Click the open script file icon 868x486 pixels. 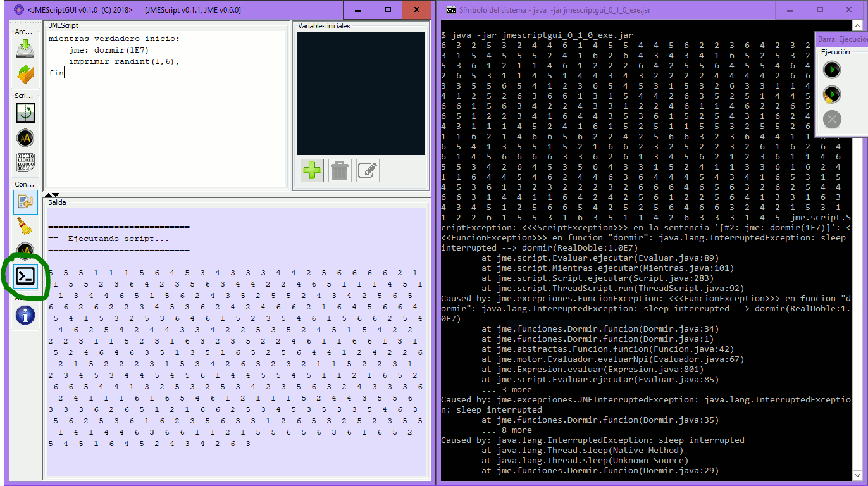point(25,49)
